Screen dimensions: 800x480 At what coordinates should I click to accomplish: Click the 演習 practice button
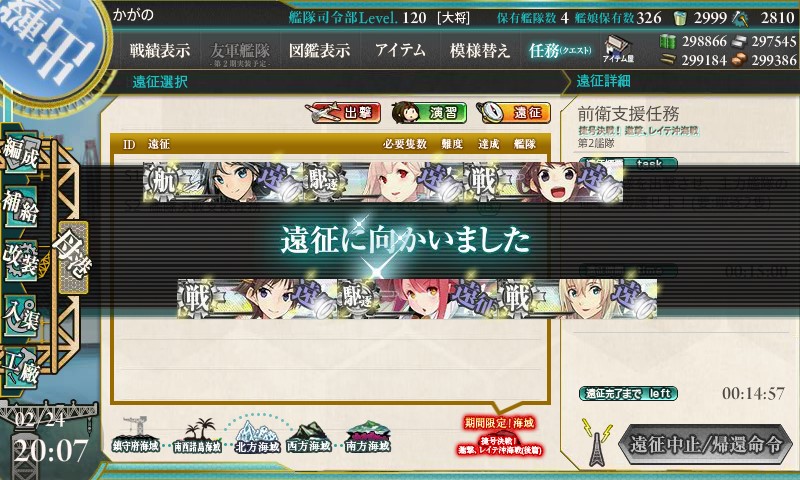(429, 113)
